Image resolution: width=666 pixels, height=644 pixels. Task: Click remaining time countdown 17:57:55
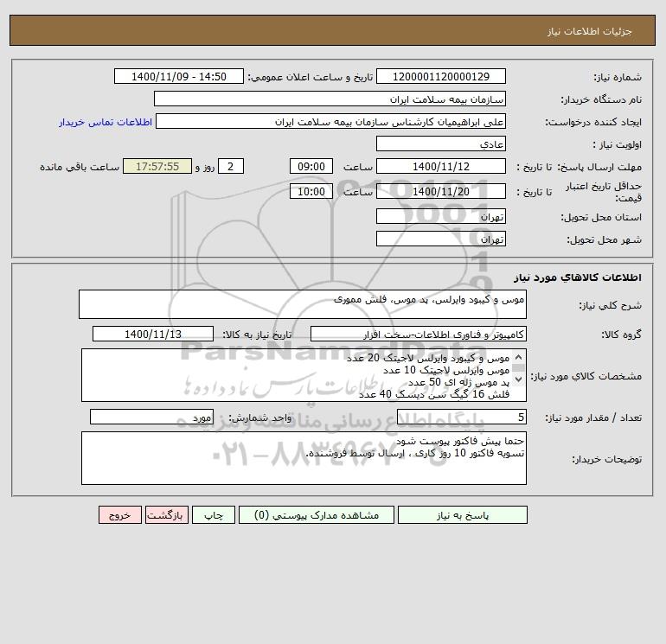(157, 167)
